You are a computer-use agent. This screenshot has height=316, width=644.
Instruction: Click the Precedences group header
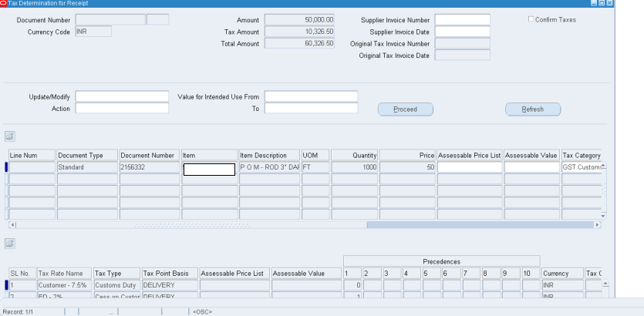click(441, 261)
